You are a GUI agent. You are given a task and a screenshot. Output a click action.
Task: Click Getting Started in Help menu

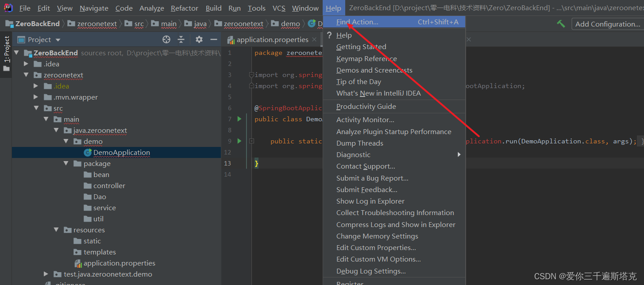click(394, 46)
